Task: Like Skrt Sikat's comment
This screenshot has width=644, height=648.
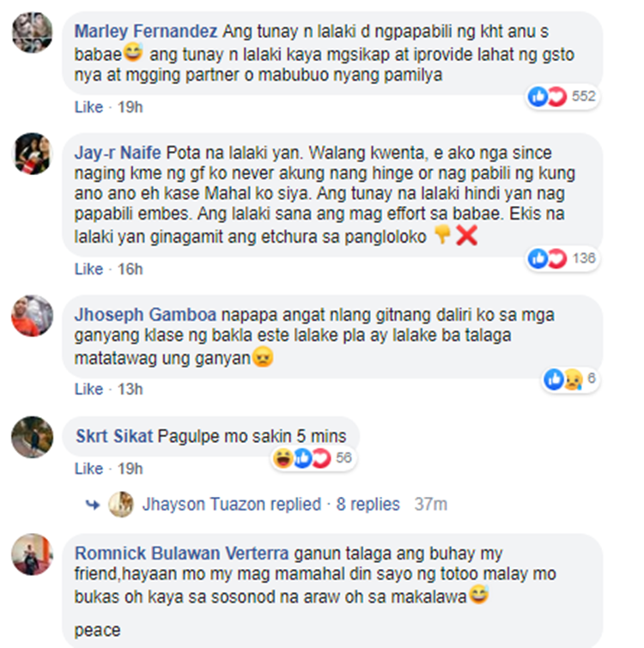Action: click(88, 469)
